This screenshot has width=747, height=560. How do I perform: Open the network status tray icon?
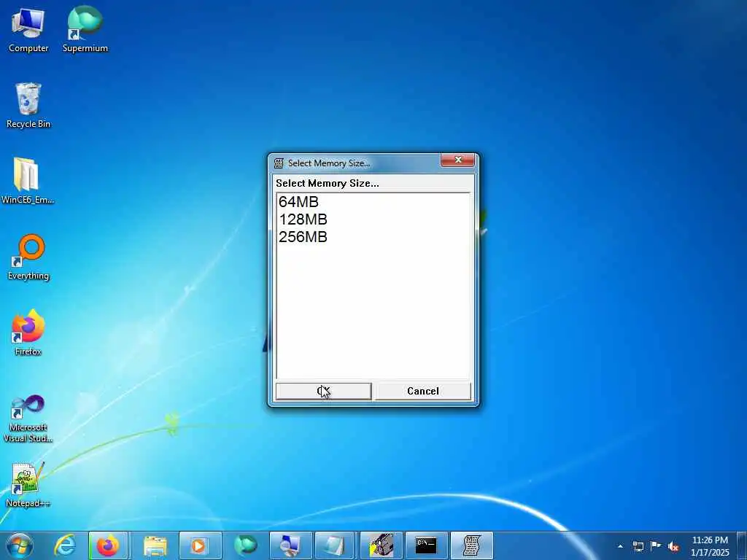638,546
